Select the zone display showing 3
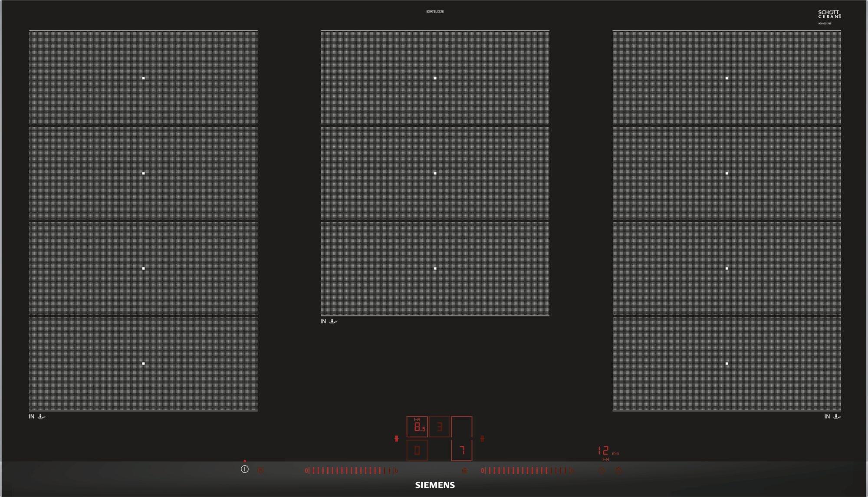 click(439, 427)
